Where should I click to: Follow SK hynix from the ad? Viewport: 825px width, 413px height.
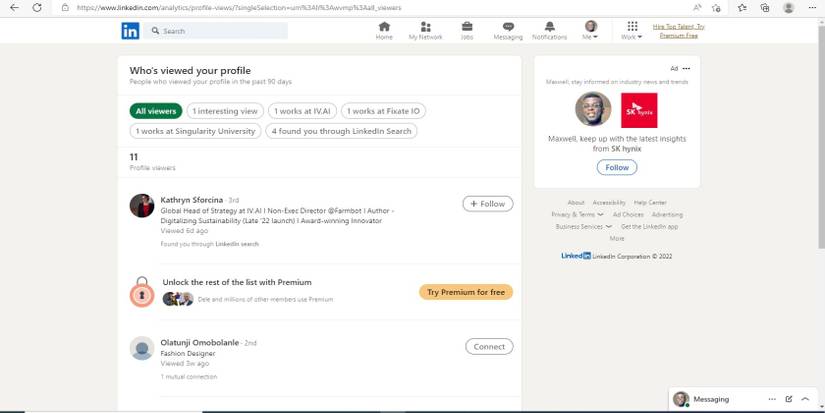pyautogui.click(x=617, y=167)
